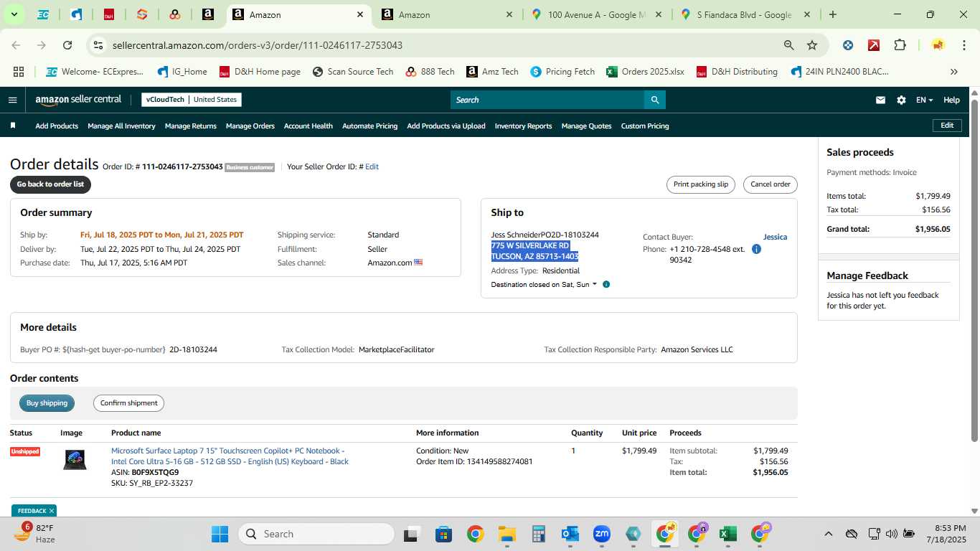
Task: Click the browser address bar URL
Action: coord(258,45)
